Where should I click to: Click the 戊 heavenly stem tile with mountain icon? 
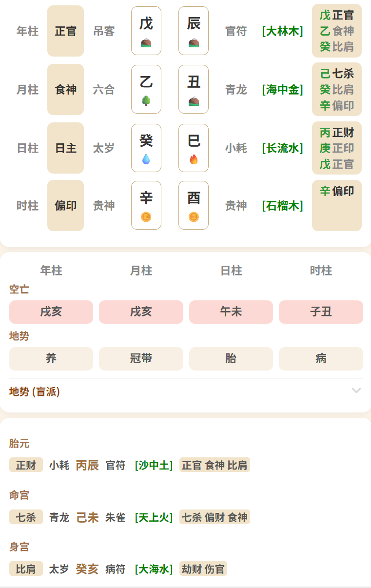146,31
